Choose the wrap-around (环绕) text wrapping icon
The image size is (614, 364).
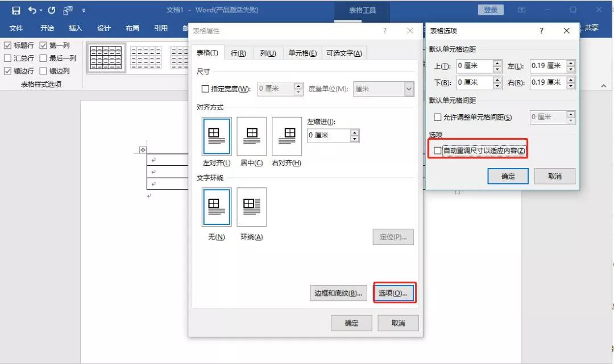coord(251,207)
